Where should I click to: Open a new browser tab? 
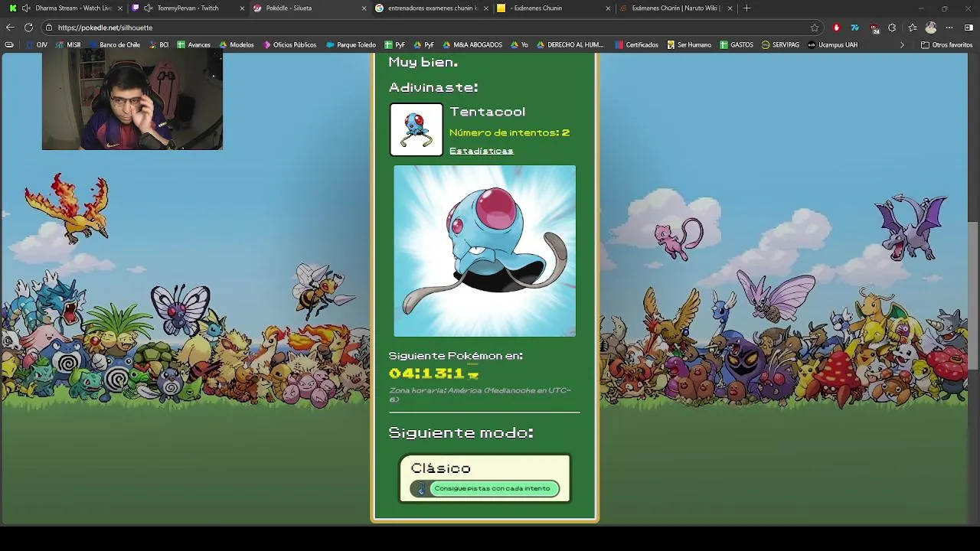click(746, 8)
